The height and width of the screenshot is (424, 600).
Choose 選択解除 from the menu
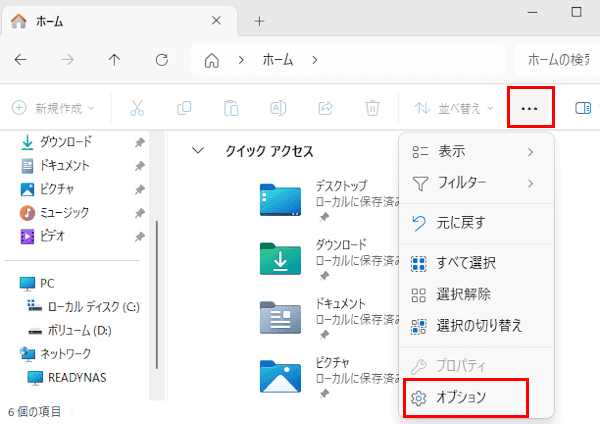point(476,295)
